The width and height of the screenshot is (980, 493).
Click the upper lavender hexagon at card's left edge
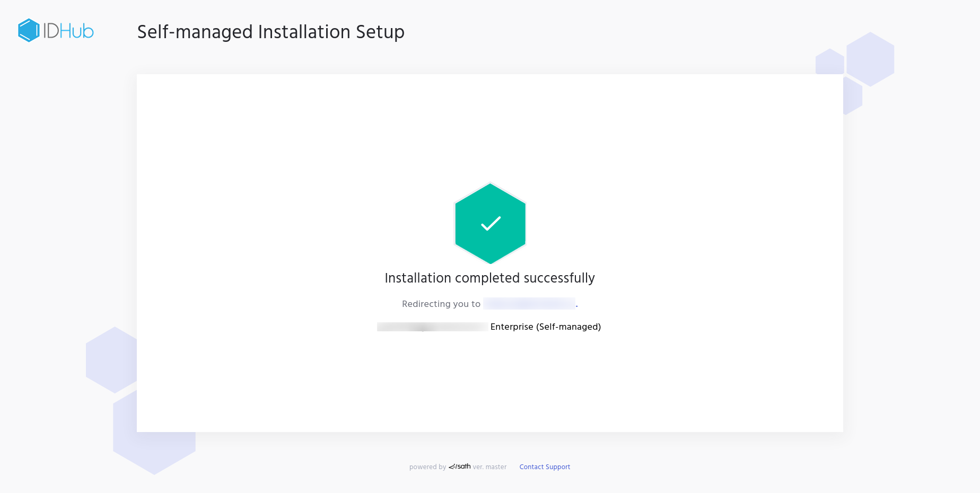pos(112,359)
